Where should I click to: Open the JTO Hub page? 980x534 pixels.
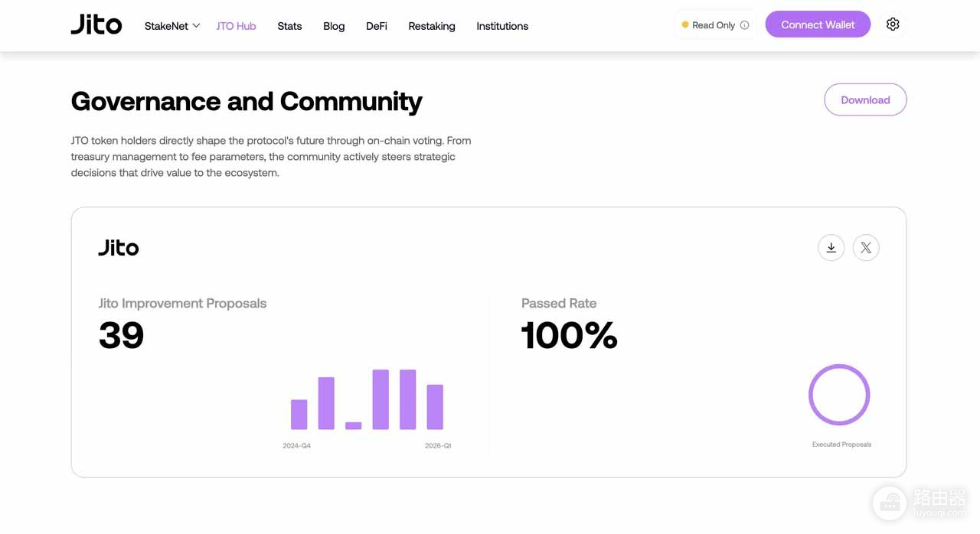click(236, 26)
